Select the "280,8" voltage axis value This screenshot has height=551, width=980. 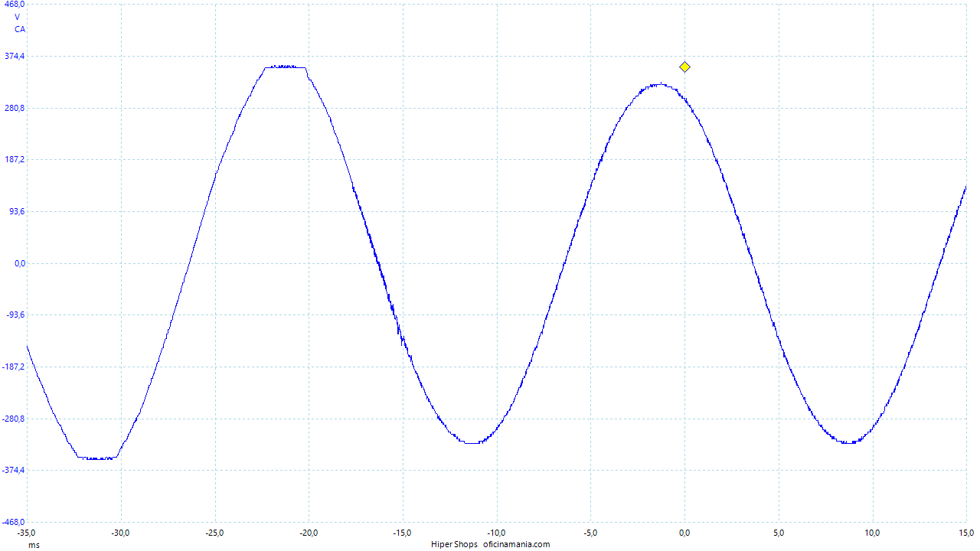15,108
